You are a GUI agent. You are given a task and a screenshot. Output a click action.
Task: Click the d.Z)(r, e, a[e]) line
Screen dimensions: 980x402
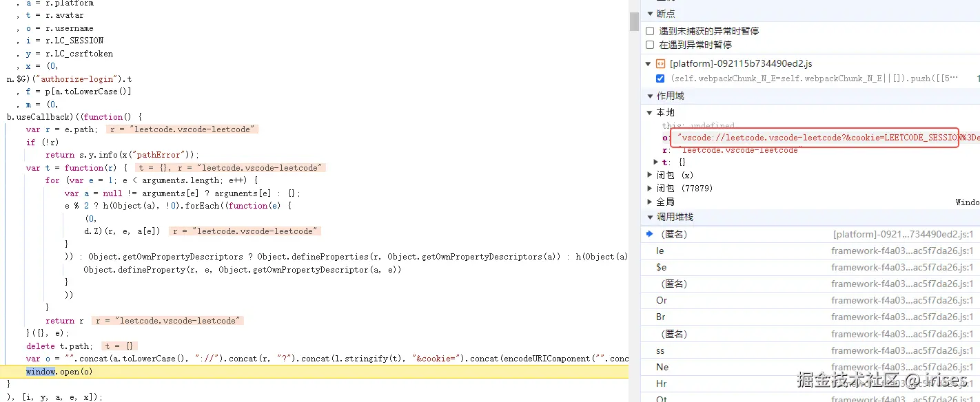[x=122, y=231]
